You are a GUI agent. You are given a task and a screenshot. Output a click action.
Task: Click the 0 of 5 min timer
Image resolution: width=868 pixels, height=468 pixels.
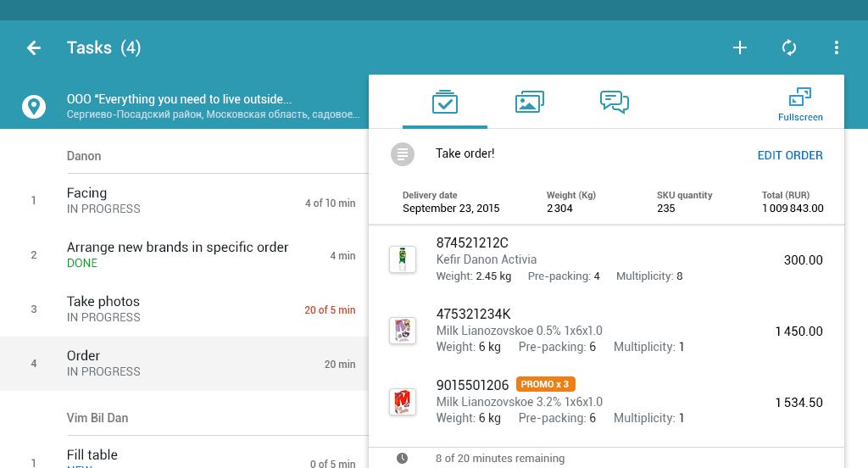point(332,463)
